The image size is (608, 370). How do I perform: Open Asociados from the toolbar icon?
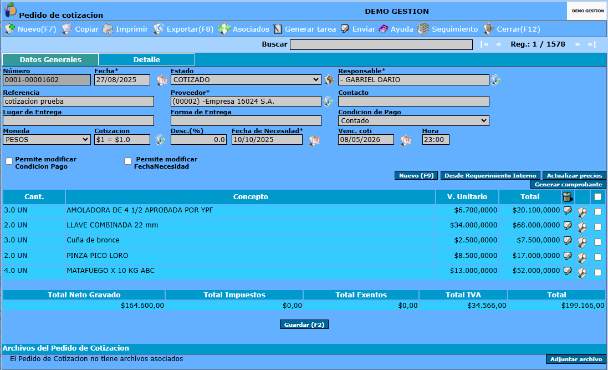pyautogui.click(x=224, y=29)
